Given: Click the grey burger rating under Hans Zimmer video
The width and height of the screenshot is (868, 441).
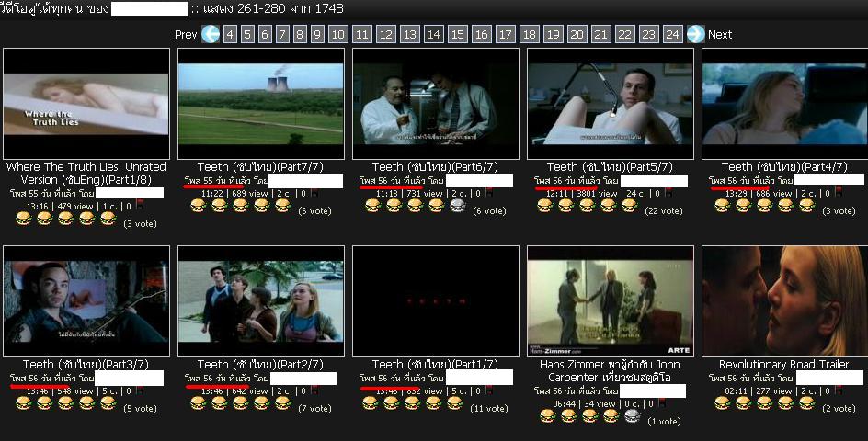Looking at the screenshot, I should click(633, 416).
